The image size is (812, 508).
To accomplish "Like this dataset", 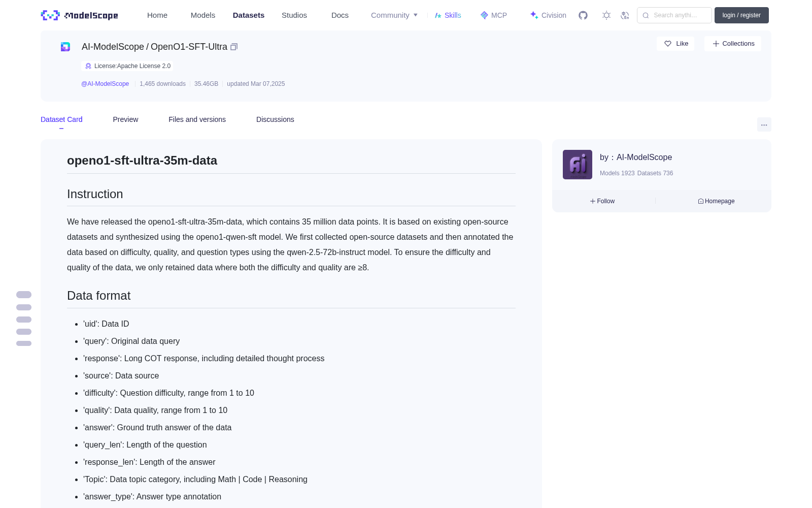I will click(675, 44).
